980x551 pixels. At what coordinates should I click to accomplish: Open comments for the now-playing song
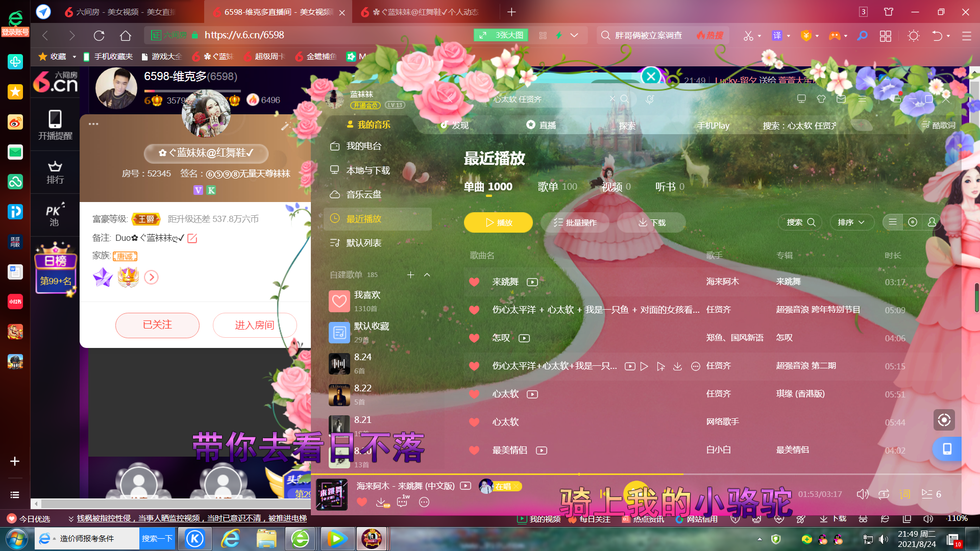pyautogui.click(x=403, y=502)
